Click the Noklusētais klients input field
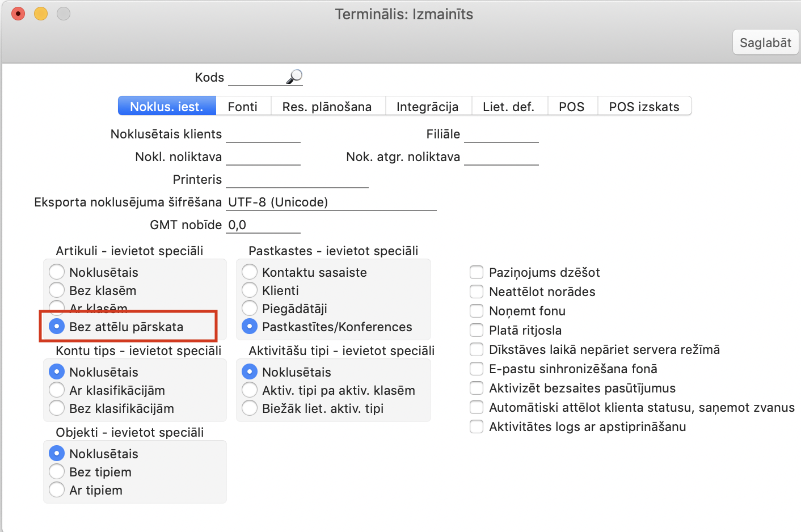This screenshot has width=801, height=532. tap(263, 134)
